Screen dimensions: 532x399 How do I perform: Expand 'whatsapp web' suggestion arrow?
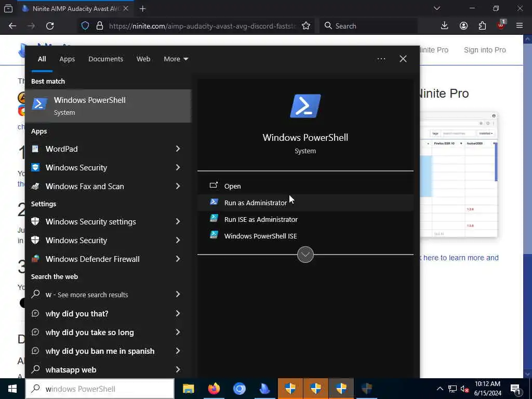click(178, 369)
